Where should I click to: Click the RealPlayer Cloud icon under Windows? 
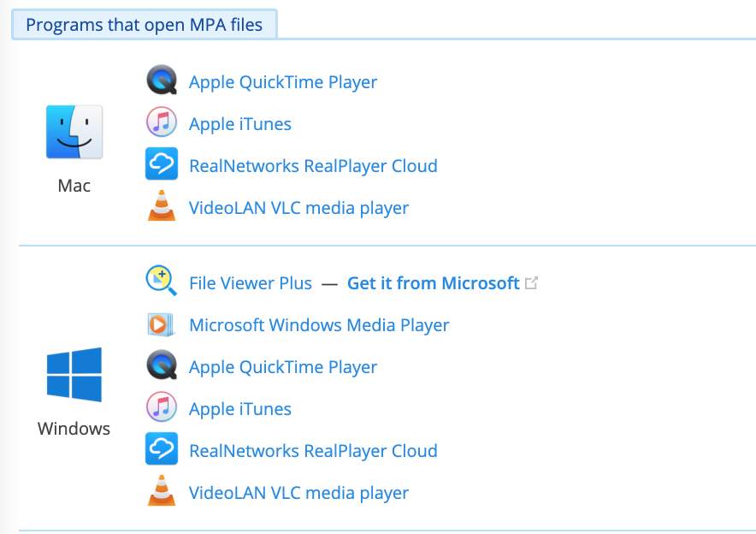pos(162,448)
